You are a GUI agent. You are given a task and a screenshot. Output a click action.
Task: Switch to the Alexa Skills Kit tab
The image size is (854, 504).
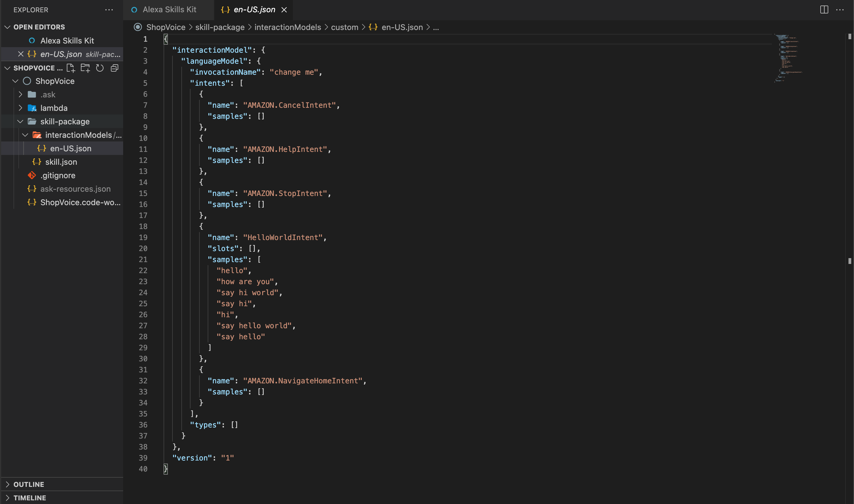169,9
